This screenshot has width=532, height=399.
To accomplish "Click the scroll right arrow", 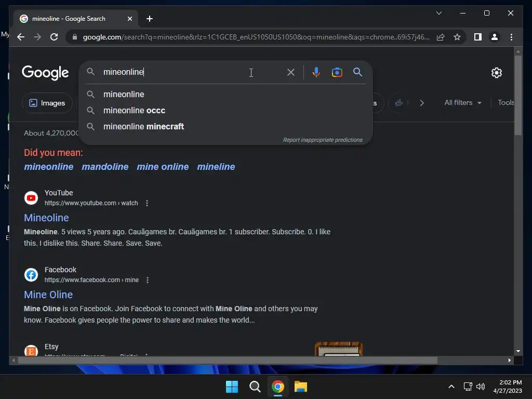I will (x=509, y=361).
